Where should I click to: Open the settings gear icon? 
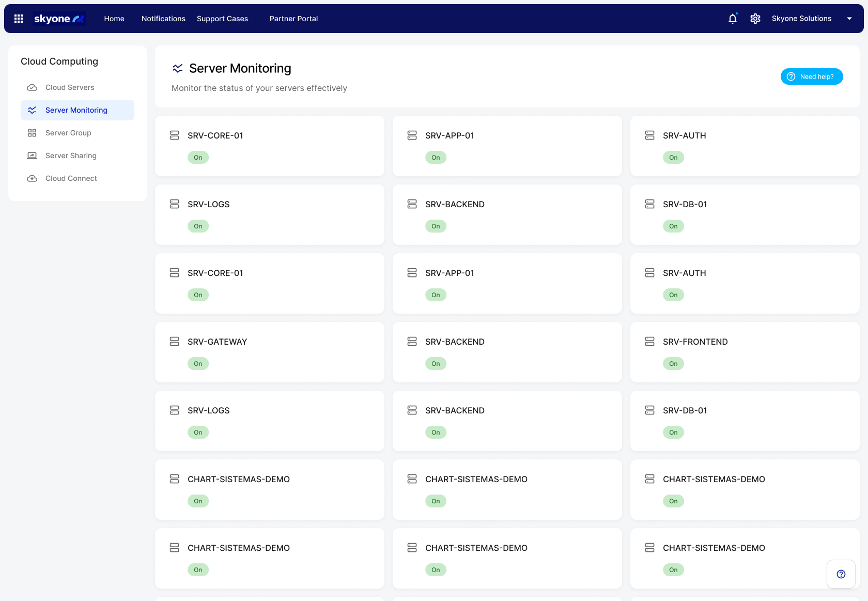click(x=755, y=19)
